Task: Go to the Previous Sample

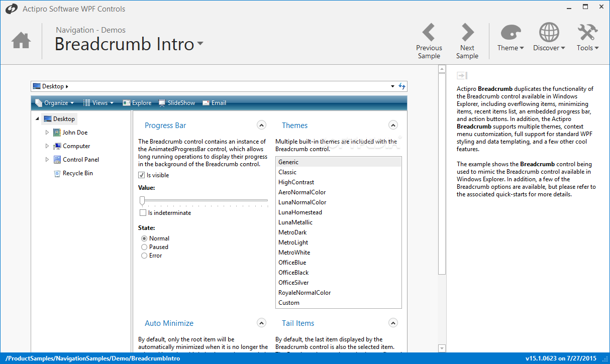Action: [429, 41]
